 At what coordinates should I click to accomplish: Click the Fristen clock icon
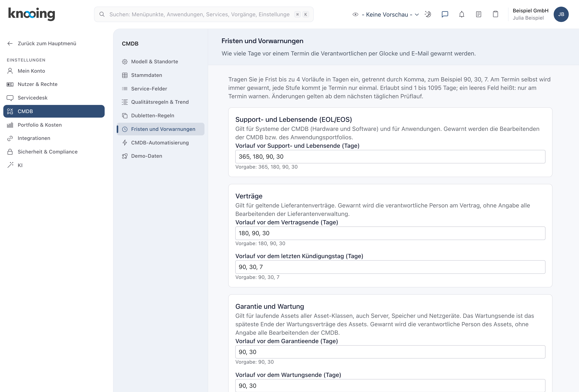tap(125, 129)
